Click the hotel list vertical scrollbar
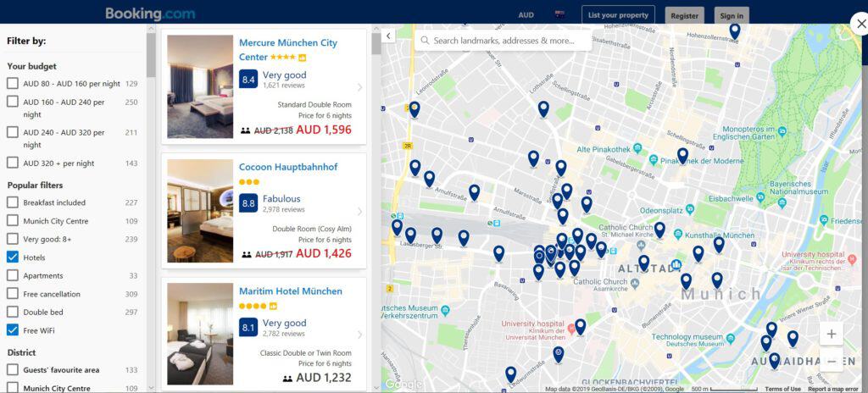 (376, 44)
